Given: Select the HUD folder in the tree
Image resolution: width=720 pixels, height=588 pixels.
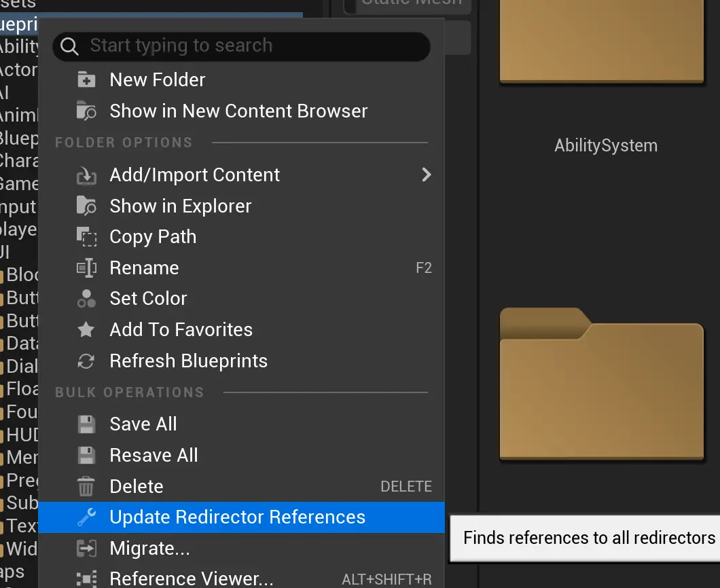Looking at the screenshot, I should [x=22, y=435].
